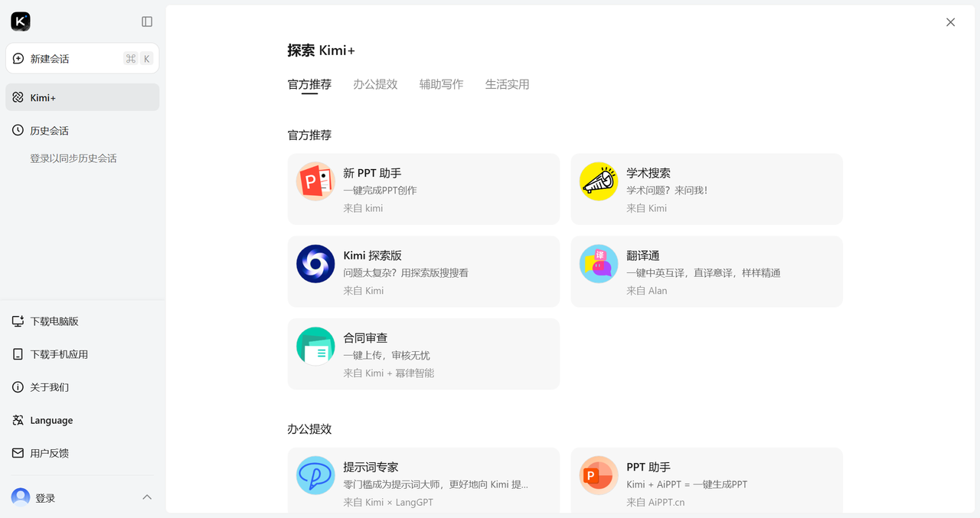Click the 新 PPT 助手 icon

point(315,181)
